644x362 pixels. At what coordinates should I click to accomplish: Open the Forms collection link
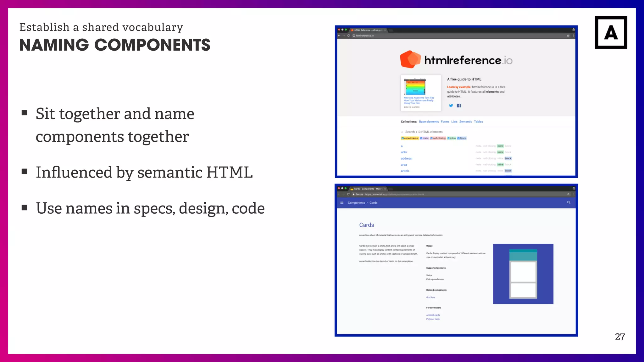pos(445,122)
